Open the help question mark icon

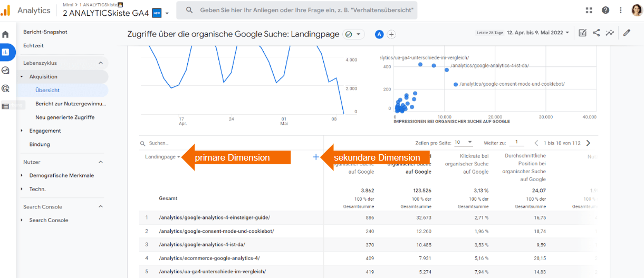click(605, 10)
